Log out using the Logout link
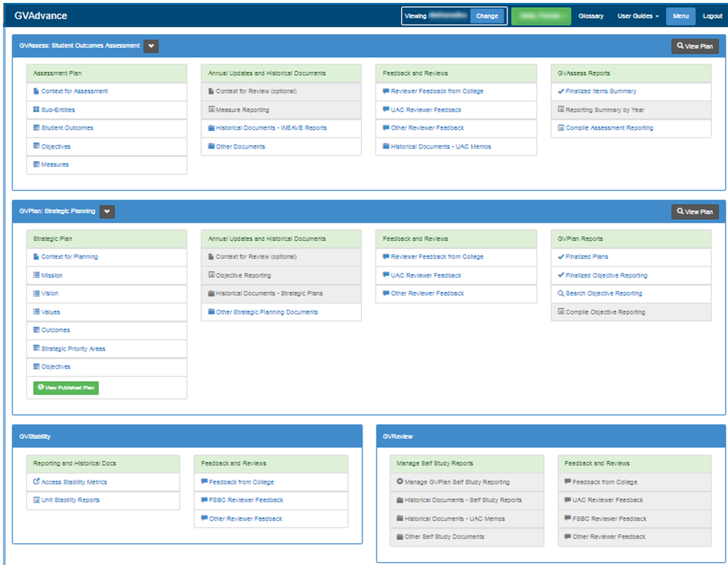The image size is (728, 565). click(712, 16)
